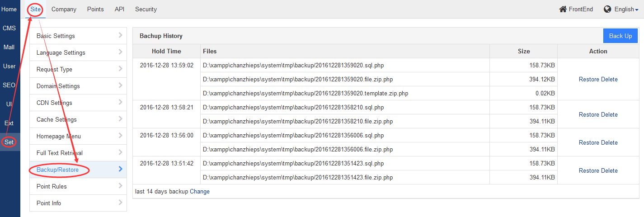Select Backup/Restore menu item
Viewport: 644px width, 217px height.
(78, 170)
